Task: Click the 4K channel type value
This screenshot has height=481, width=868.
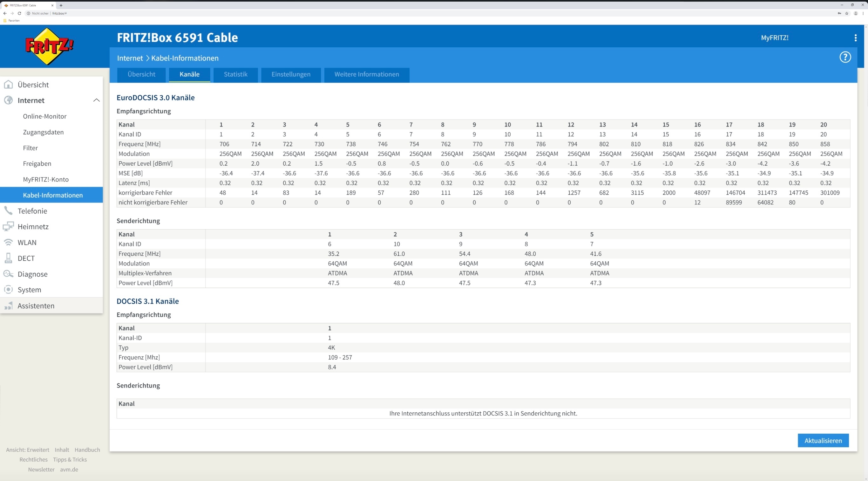Action: 331,347
